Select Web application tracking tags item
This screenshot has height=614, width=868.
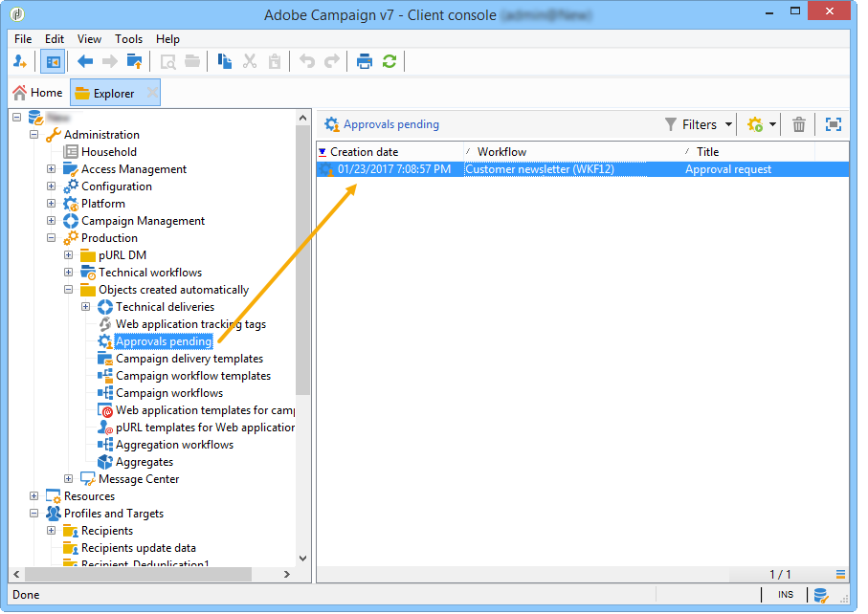tap(190, 324)
